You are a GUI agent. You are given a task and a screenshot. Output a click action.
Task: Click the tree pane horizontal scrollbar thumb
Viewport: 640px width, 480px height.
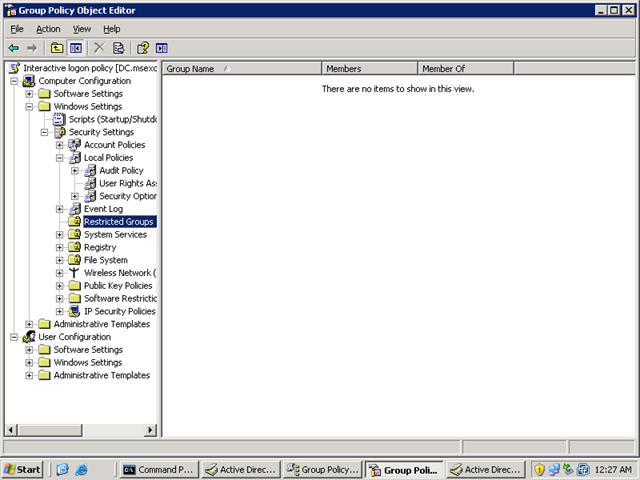(49, 430)
